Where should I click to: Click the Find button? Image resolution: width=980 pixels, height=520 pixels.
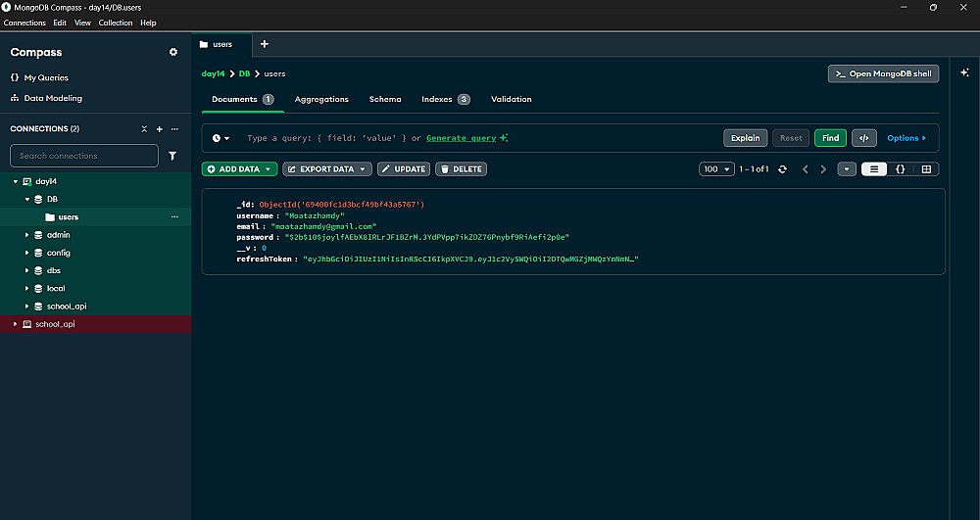pyautogui.click(x=830, y=138)
